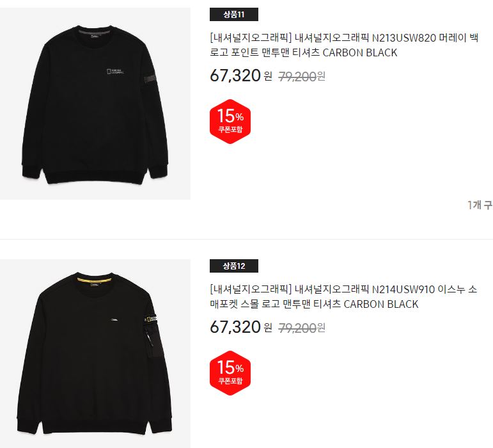Open the N213USW820 머레이 백로고 product title
493x448 pixels.
click(344, 45)
